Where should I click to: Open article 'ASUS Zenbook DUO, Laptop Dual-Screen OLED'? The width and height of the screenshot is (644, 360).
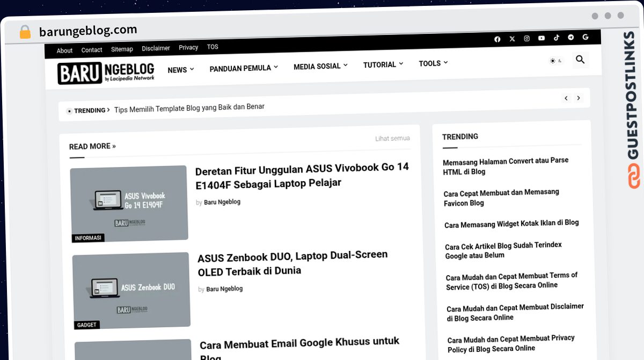(292, 263)
